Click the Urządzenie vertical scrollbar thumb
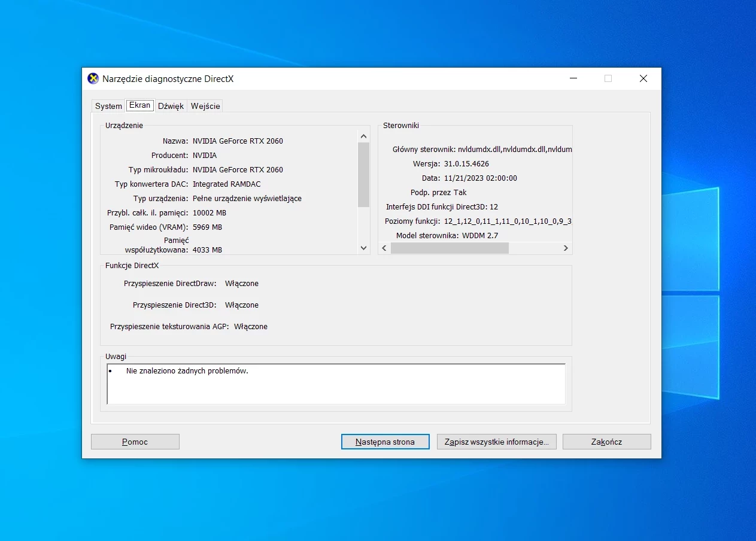The image size is (756, 541). 363,174
